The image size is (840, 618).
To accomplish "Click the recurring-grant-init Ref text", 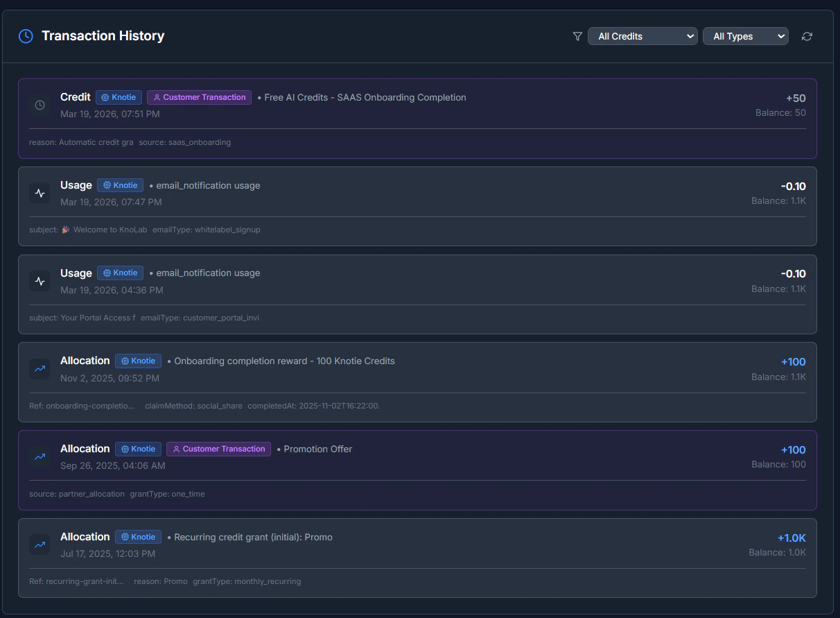I will point(76,581).
